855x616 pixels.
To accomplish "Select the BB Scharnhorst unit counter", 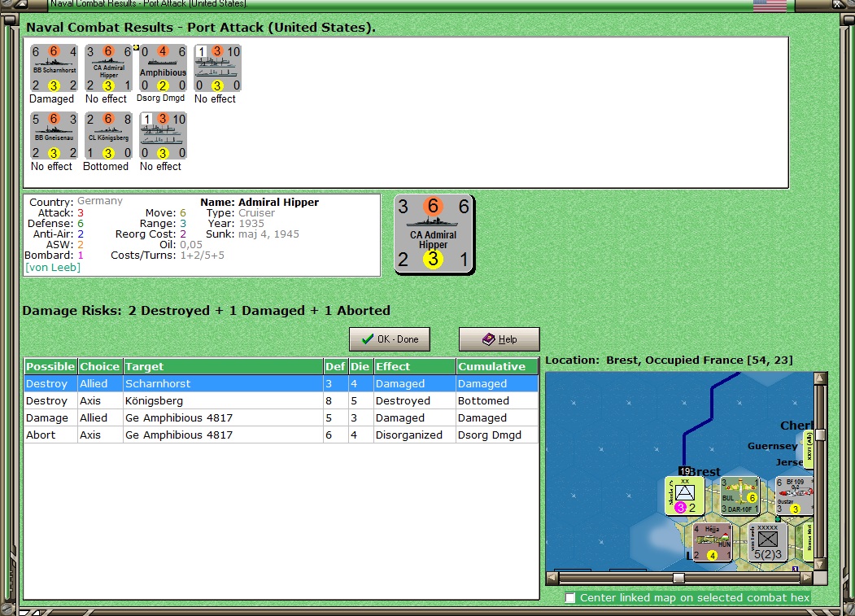I will coord(54,68).
